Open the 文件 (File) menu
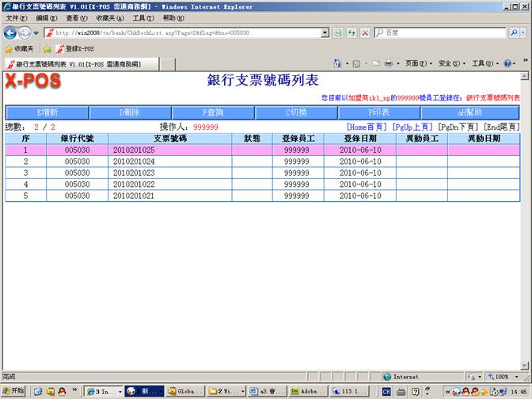Viewport: 532px width, 399px height. tap(16, 17)
